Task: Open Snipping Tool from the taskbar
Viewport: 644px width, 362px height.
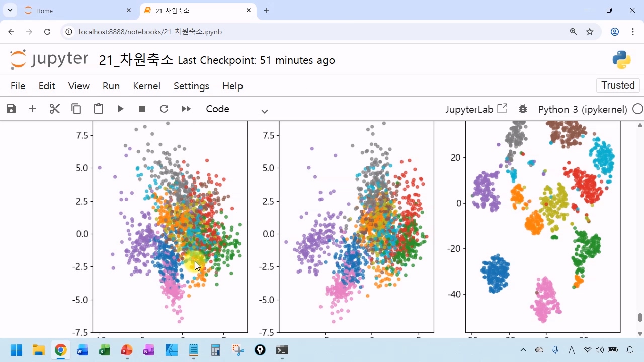Action: (x=238, y=350)
